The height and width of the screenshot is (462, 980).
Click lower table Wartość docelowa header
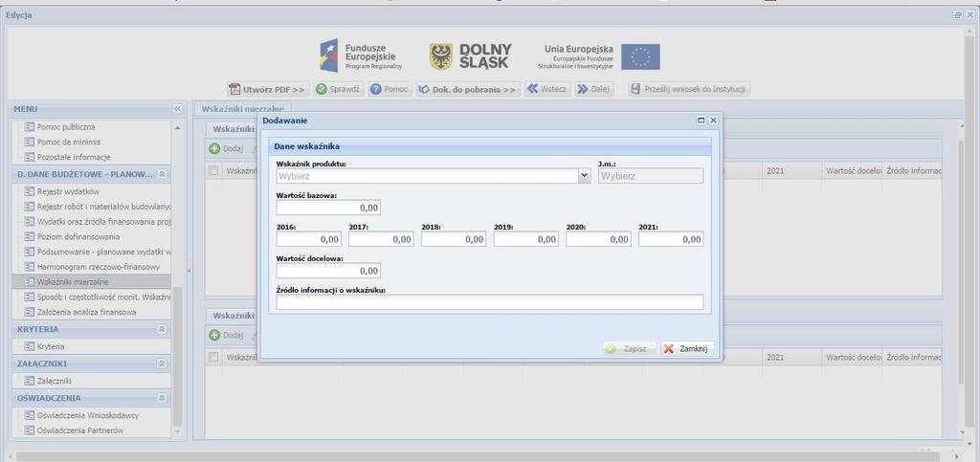[x=852, y=357]
